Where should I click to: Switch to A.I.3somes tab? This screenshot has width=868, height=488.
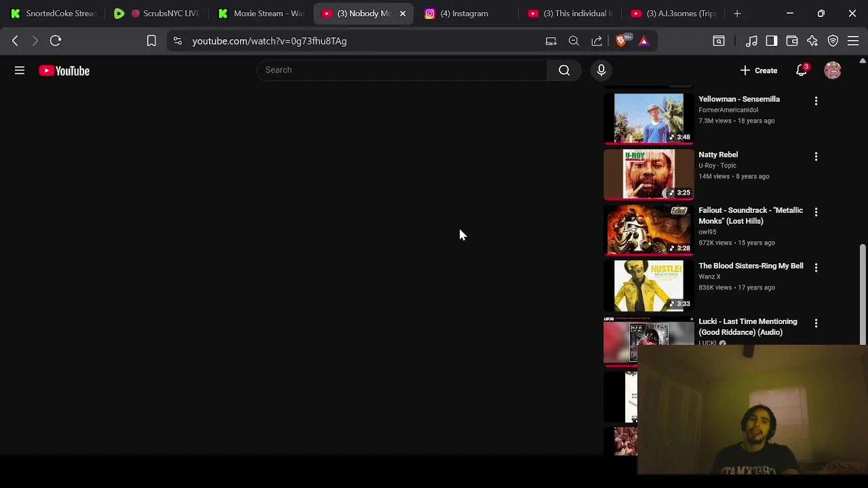[x=673, y=14]
